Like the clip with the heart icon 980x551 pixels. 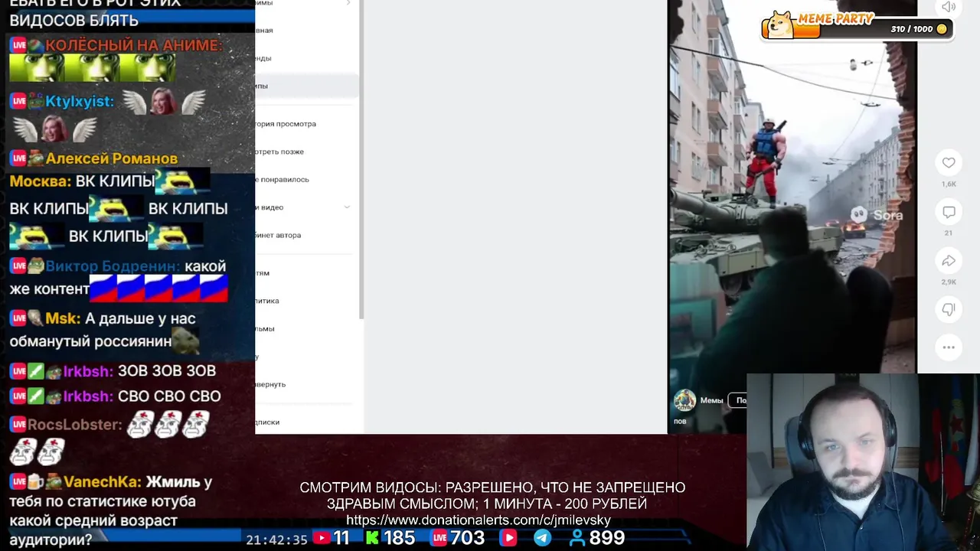tap(949, 162)
